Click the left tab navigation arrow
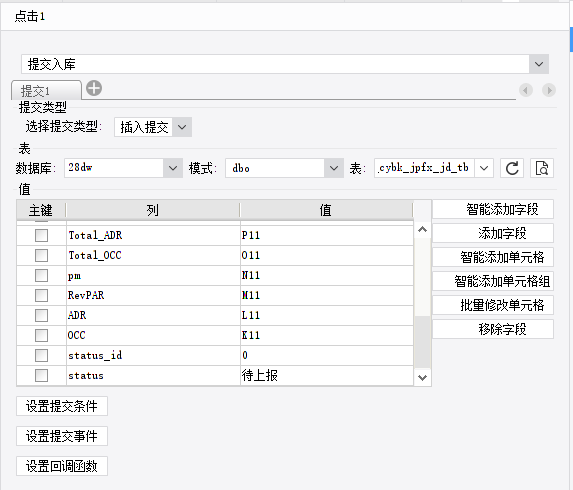 click(526, 90)
